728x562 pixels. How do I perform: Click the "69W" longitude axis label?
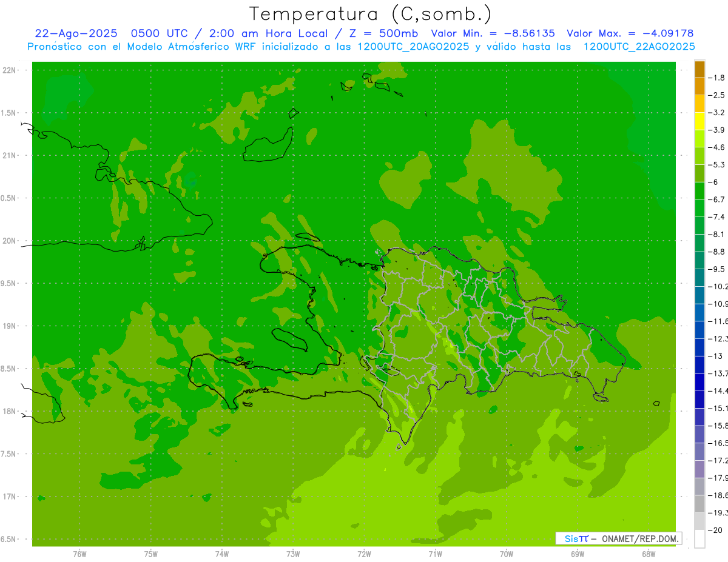point(578,554)
